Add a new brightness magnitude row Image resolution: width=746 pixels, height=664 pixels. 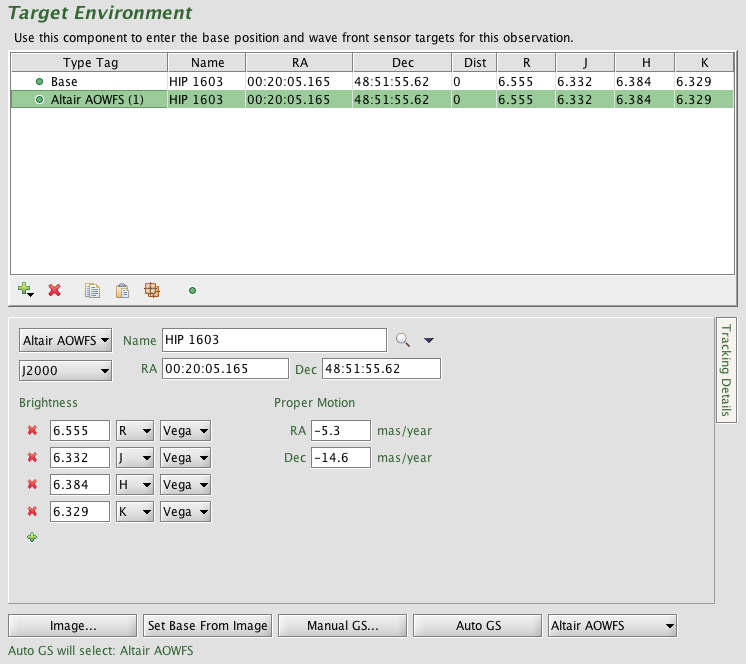32,537
